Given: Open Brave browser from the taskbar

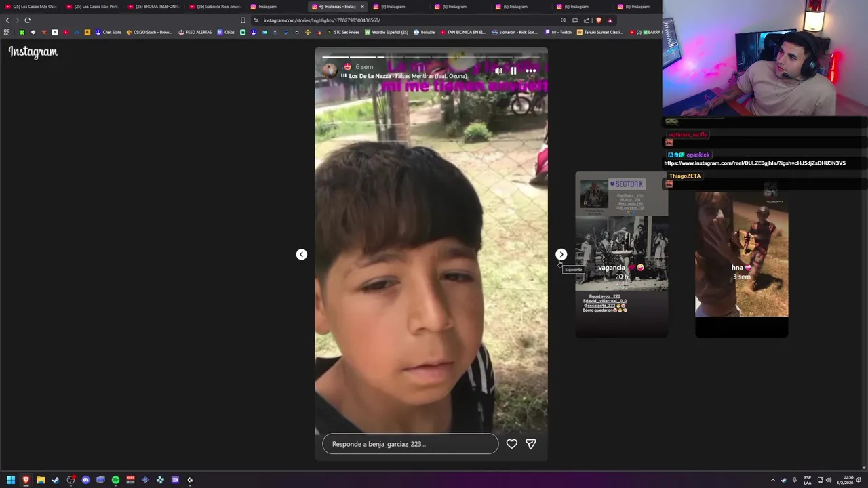Looking at the screenshot, I should (26, 480).
